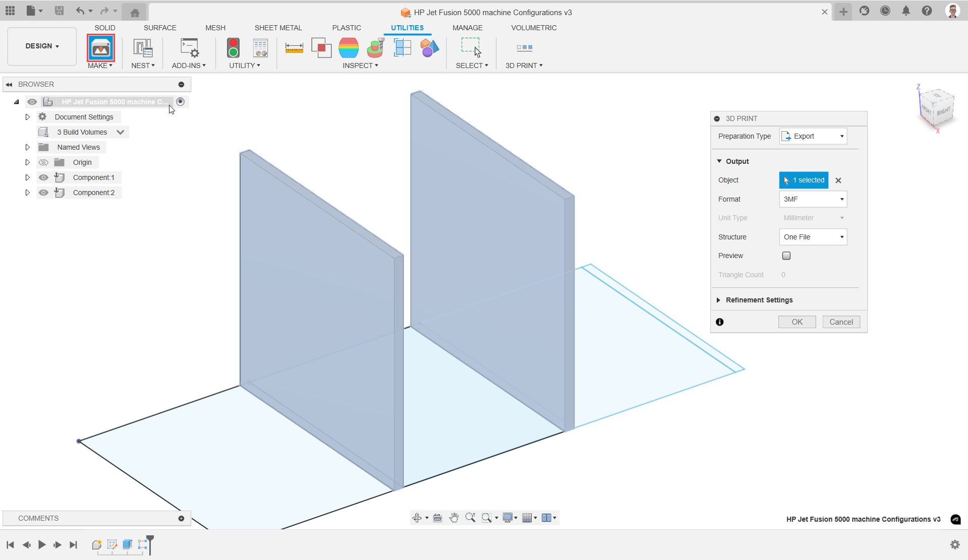
Task: Hide the Origin folder
Action: pos(43,162)
